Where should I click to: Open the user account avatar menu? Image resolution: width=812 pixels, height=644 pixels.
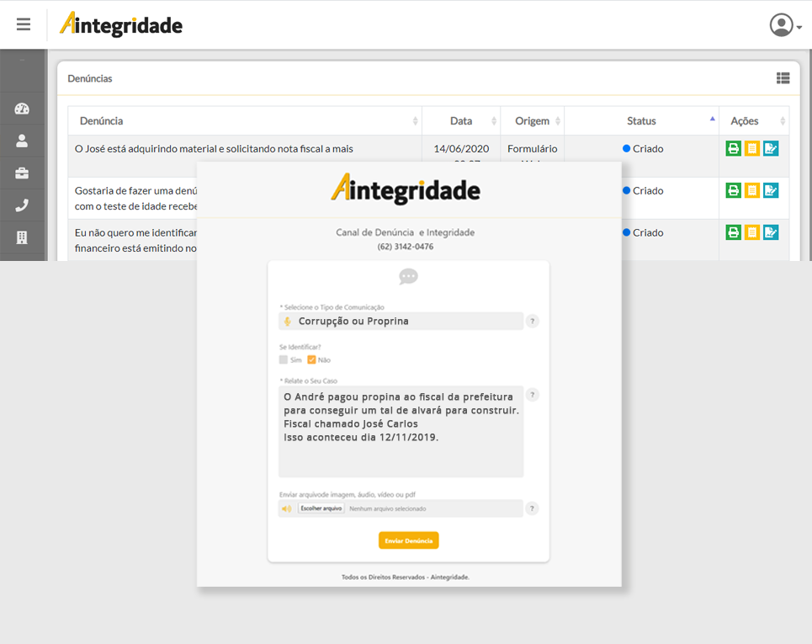785,25
